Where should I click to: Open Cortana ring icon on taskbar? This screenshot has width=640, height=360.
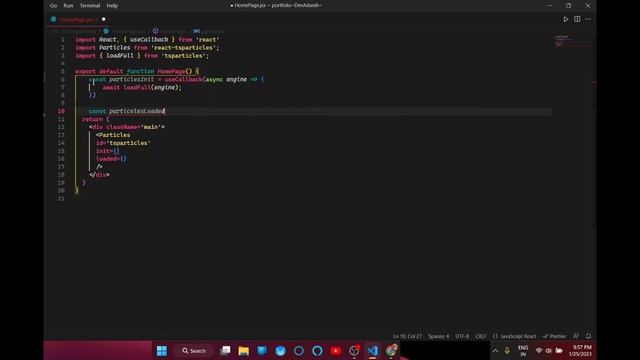(299, 351)
